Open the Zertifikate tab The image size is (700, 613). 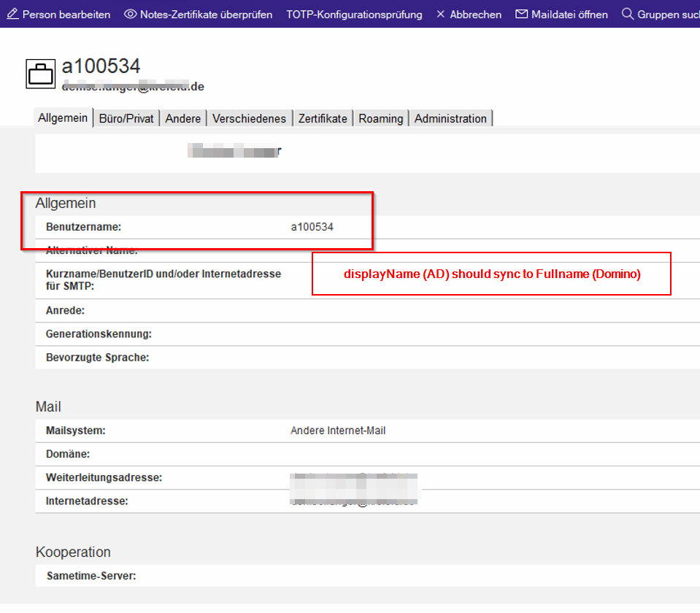323,118
